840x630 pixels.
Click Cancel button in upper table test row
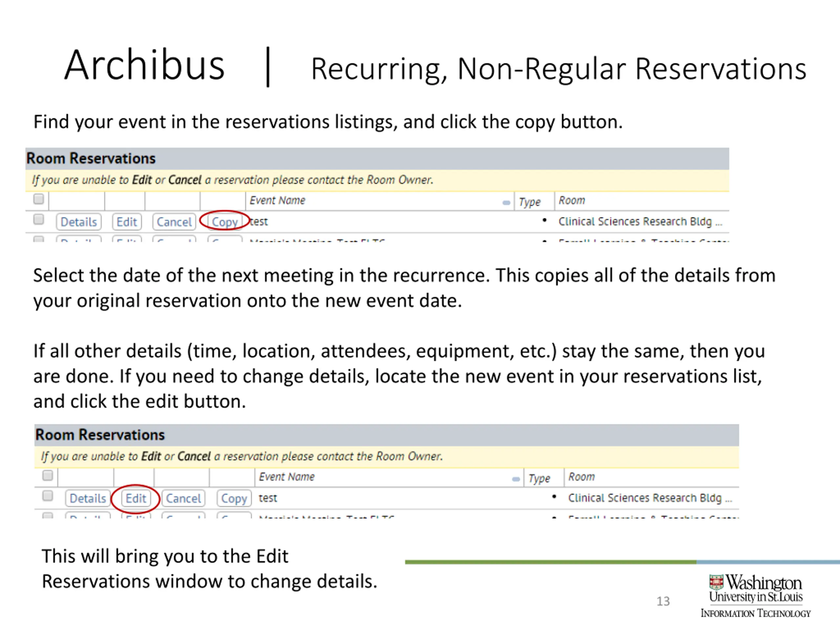174,222
